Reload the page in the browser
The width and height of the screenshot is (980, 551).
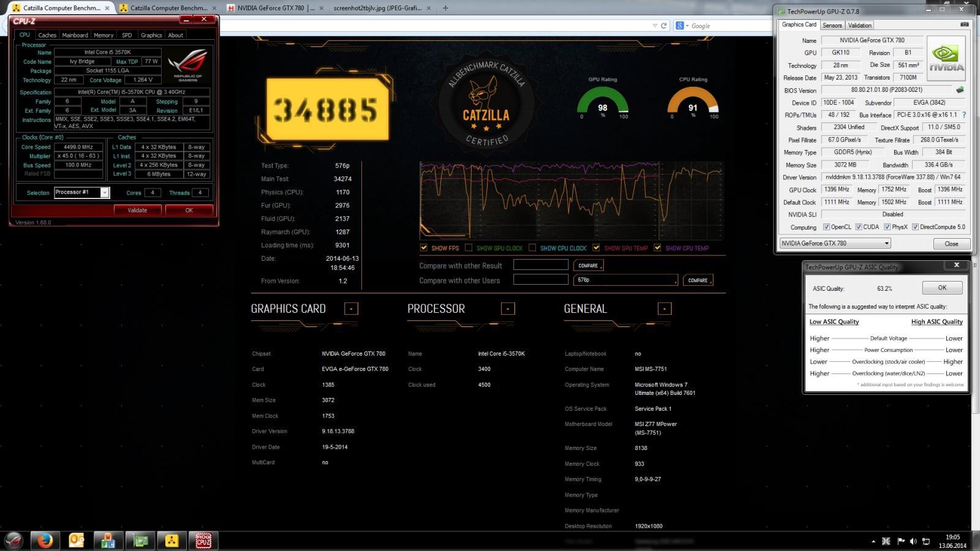[663, 26]
